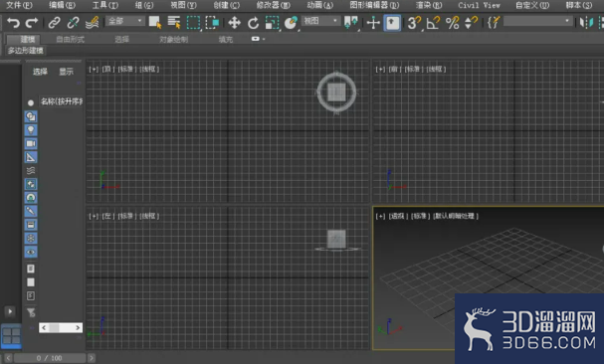
Task: Click the scene explorer funnel filter icon
Action: point(31,312)
